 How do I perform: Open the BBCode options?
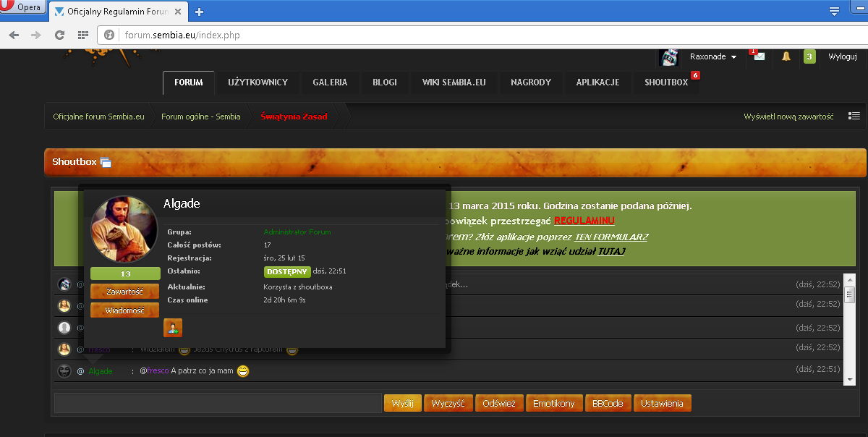pos(608,403)
